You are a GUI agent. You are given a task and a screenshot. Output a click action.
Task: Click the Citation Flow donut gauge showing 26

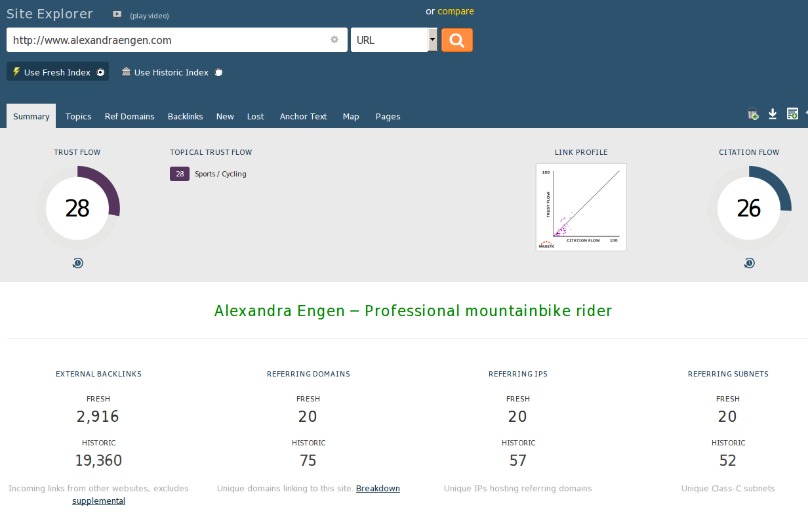click(x=749, y=208)
